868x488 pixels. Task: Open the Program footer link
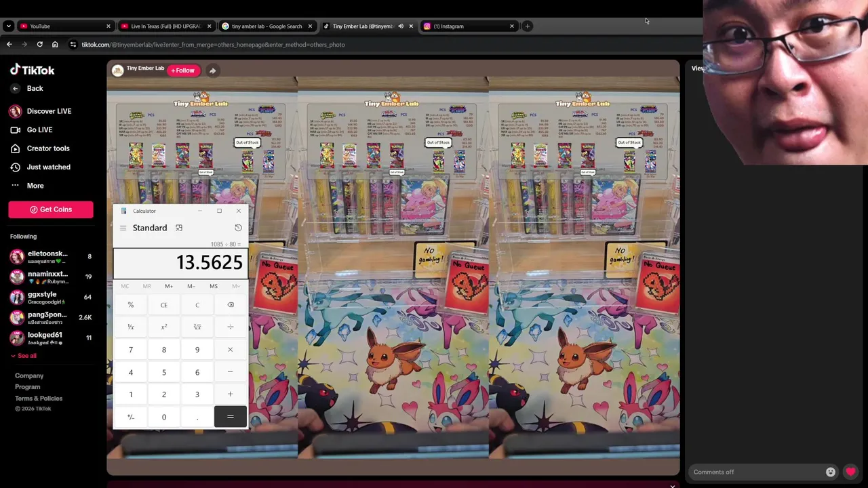[28, 387]
